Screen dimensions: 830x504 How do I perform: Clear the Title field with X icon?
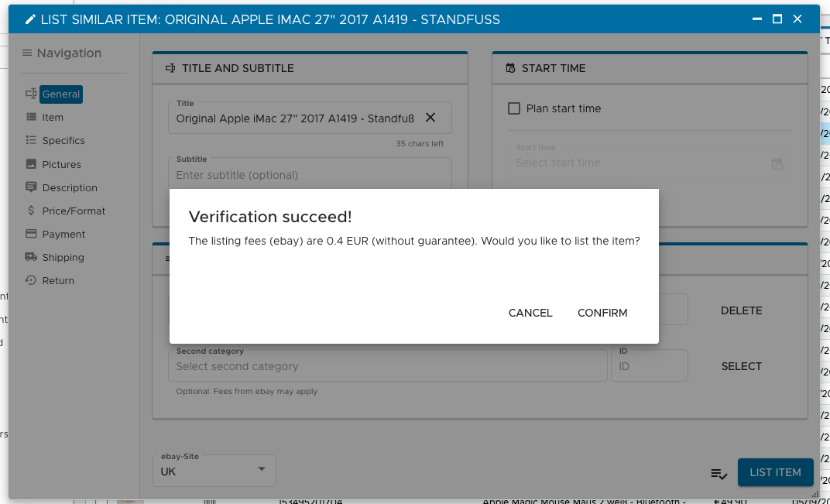430,118
